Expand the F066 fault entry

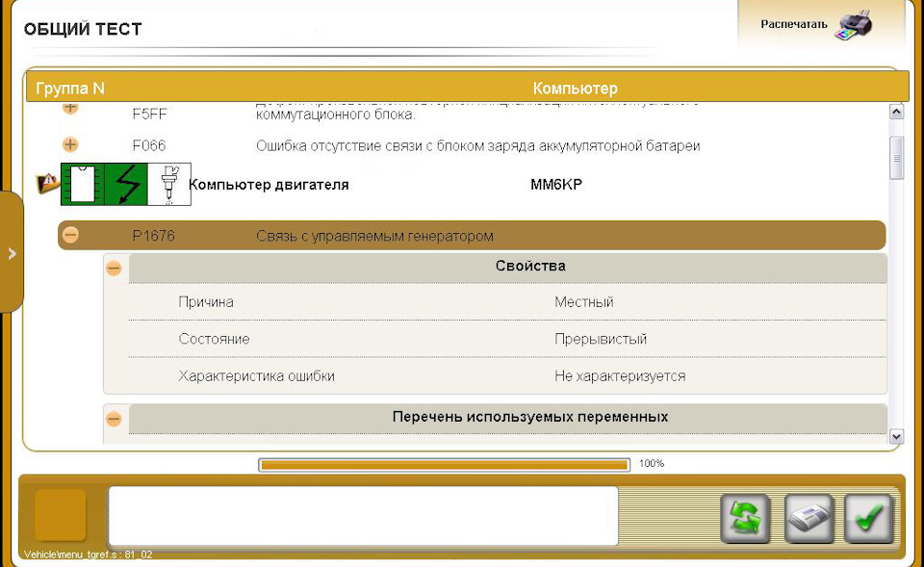[70, 144]
